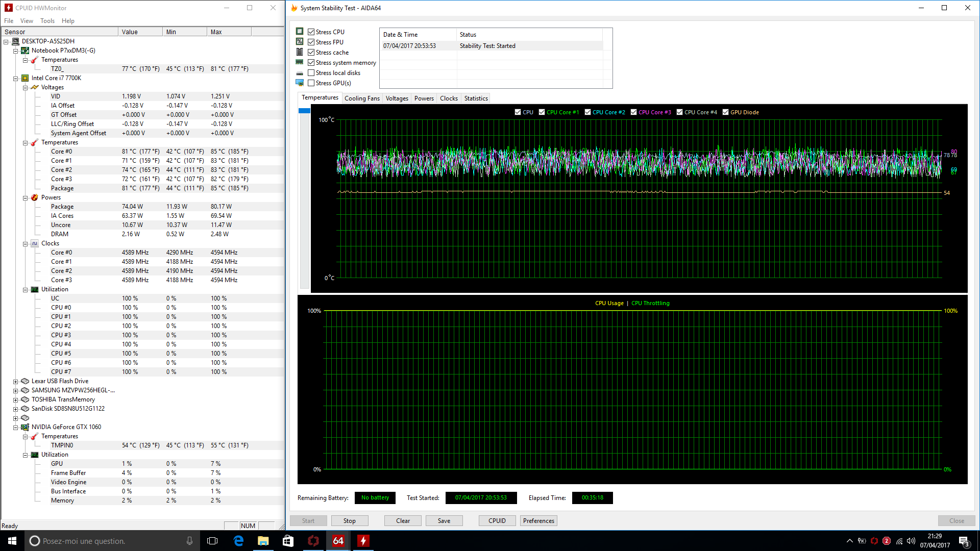Click the Value column header in HWMonitor

tap(140, 32)
